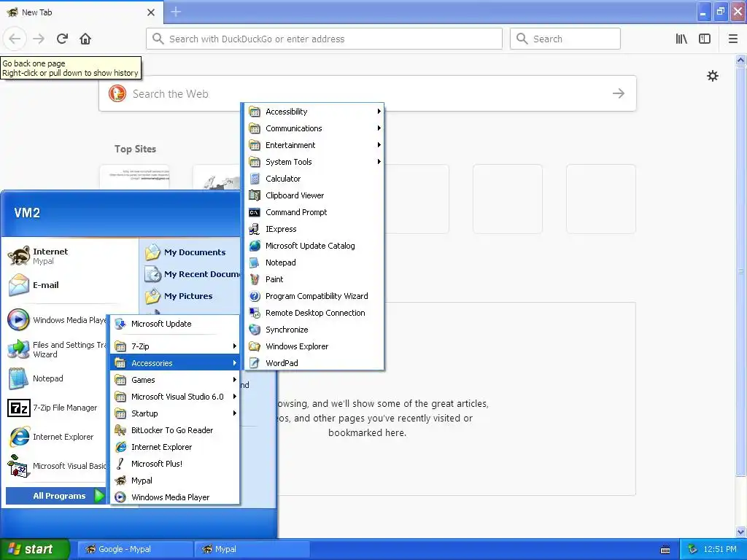Go to the browser home page
Viewport: 747px width, 560px height.
[x=85, y=39]
